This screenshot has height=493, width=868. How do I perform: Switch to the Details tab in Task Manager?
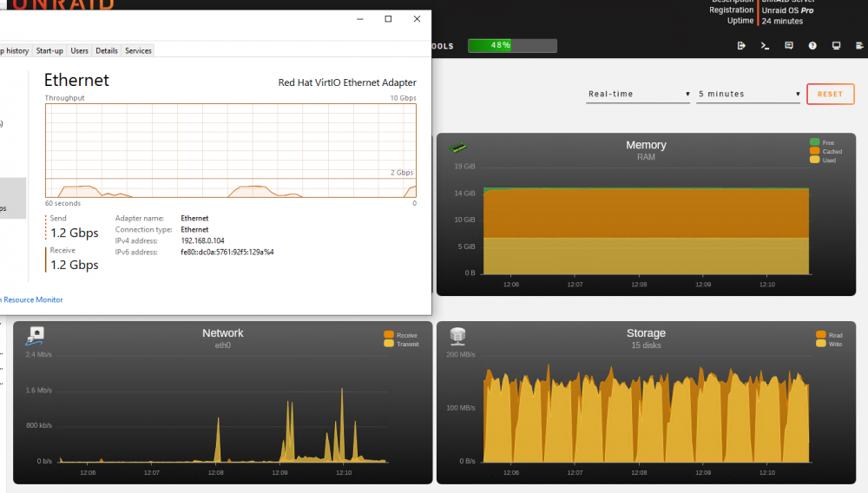(106, 50)
